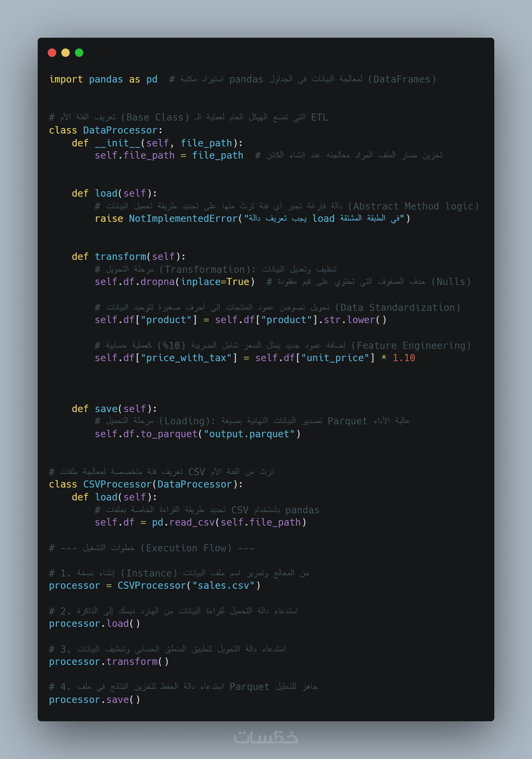The height and width of the screenshot is (759, 532).
Task: Click the "output.parquet" filename string
Action: pyautogui.click(x=249, y=434)
